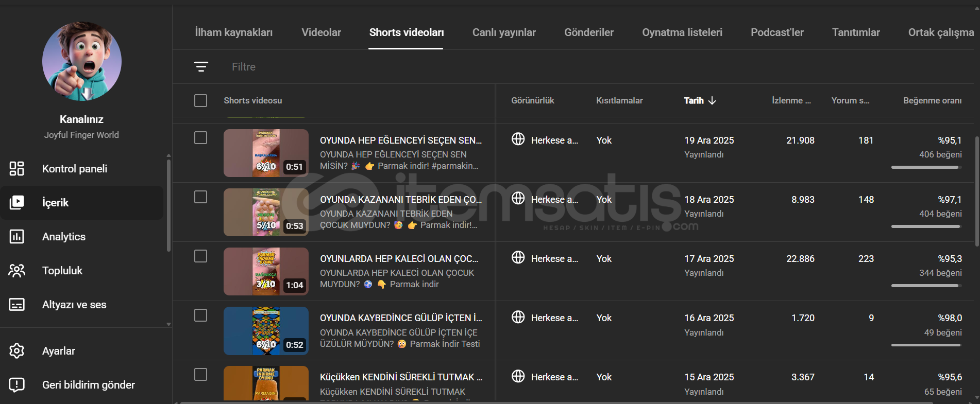
Task: Click the 21.908 view count cell
Action: (800, 140)
